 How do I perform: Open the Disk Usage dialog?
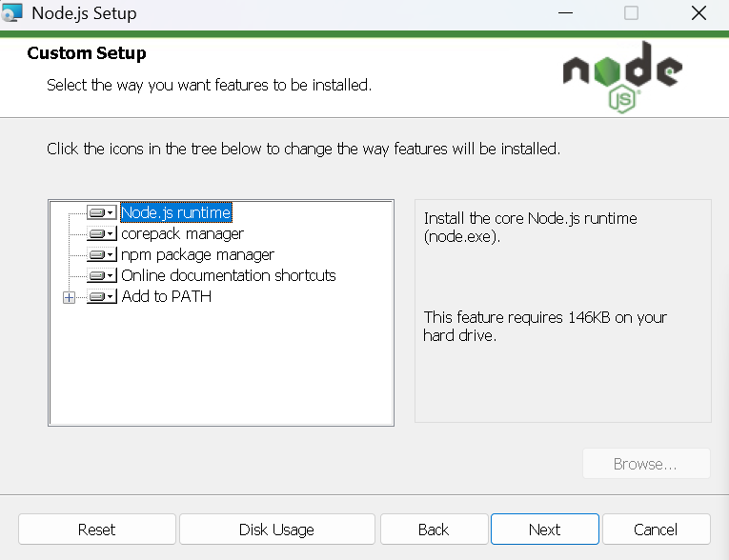[276, 530]
